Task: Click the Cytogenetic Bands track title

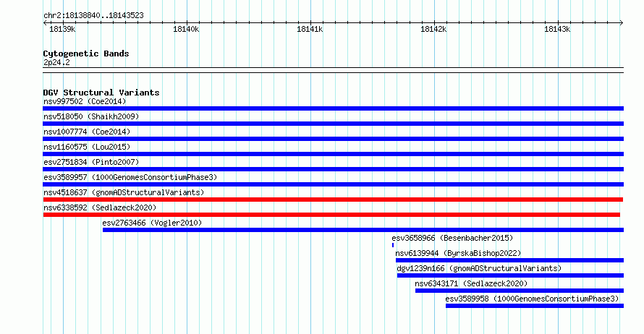Action: (x=86, y=53)
